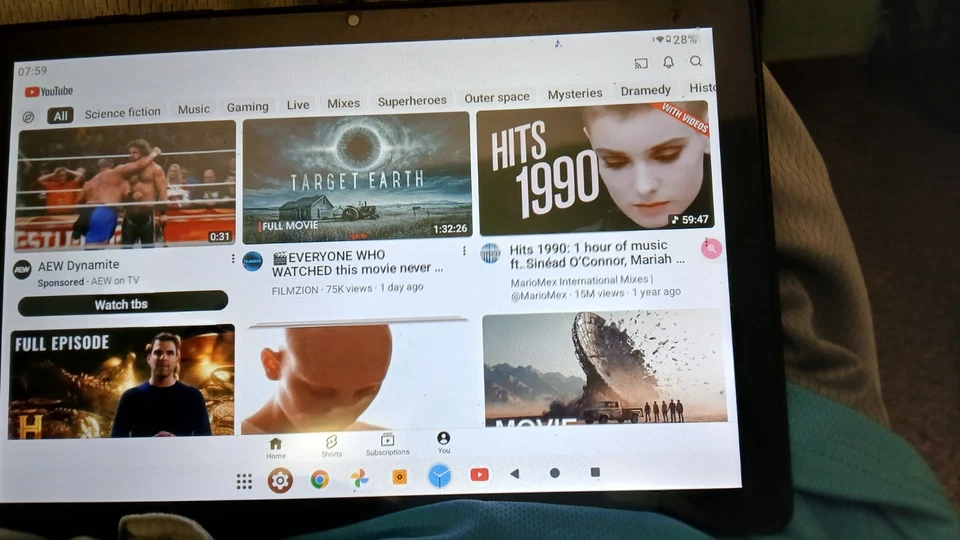
Task: Play the Hits 1990 mix thumbnail
Action: [x=594, y=168]
